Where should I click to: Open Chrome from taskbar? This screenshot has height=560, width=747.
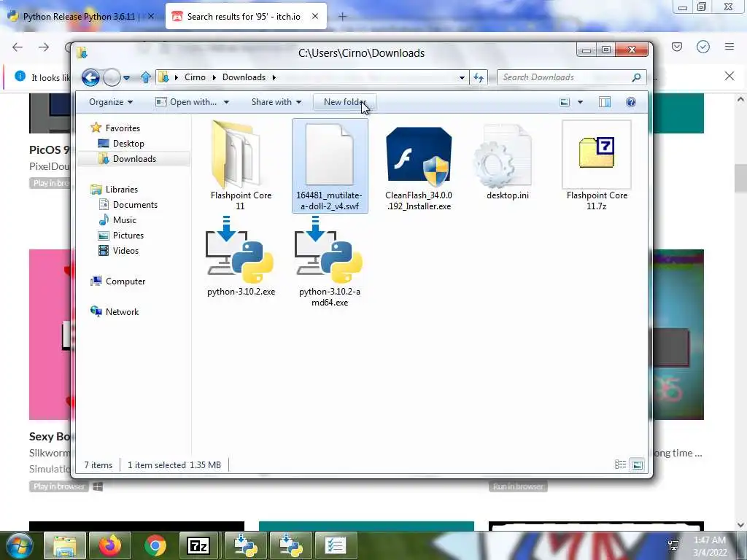[x=155, y=545]
